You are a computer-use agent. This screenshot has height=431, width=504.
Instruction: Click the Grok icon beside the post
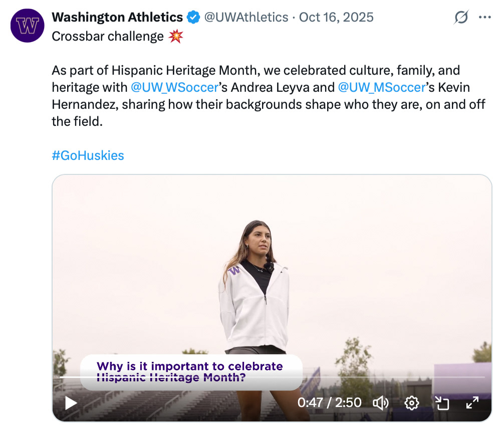pos(461,18)
